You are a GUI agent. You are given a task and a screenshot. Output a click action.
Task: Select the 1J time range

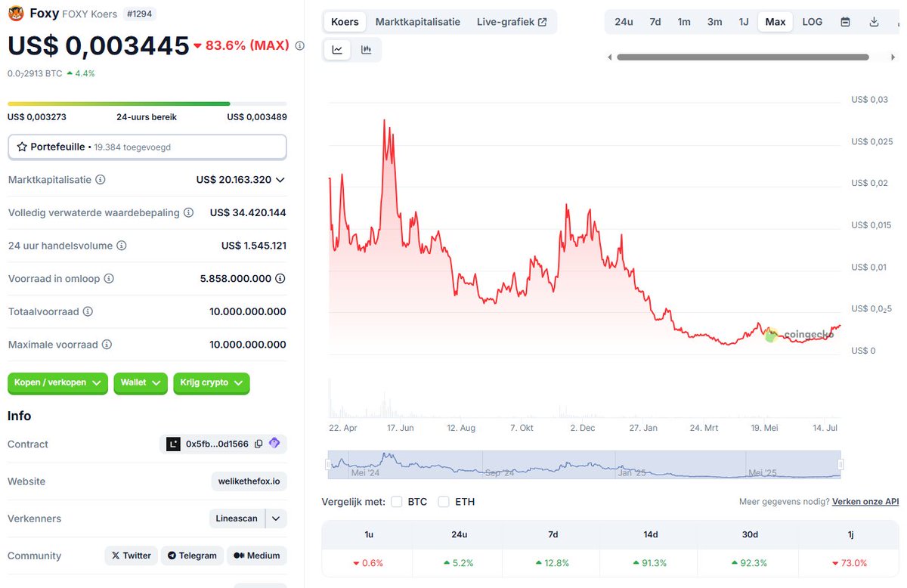tap(744, 22)
